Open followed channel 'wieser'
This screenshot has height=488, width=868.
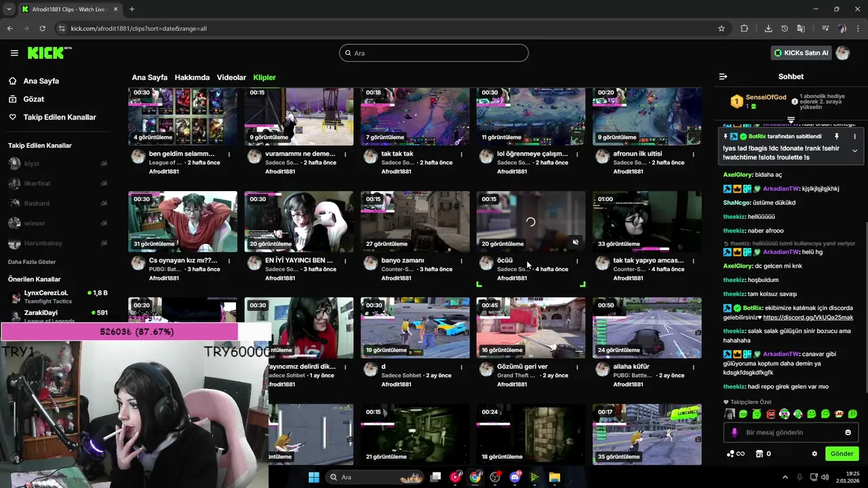tap(35, 223)
